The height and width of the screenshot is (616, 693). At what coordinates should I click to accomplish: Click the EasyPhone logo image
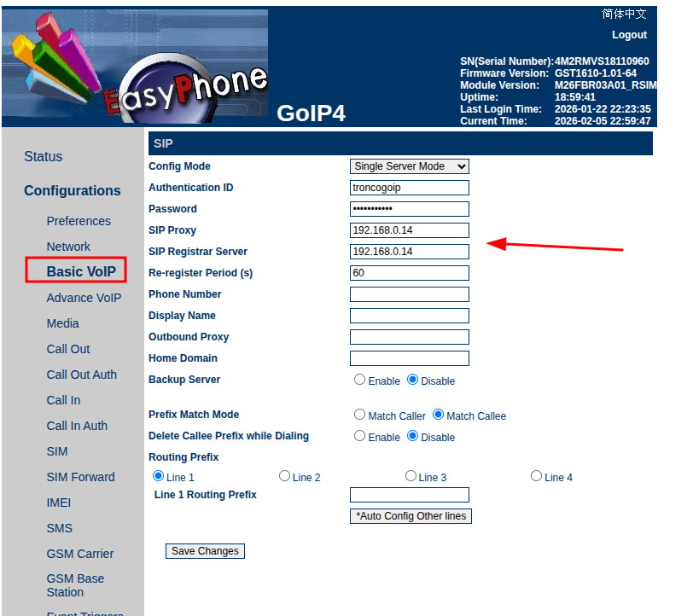(135, 68)
